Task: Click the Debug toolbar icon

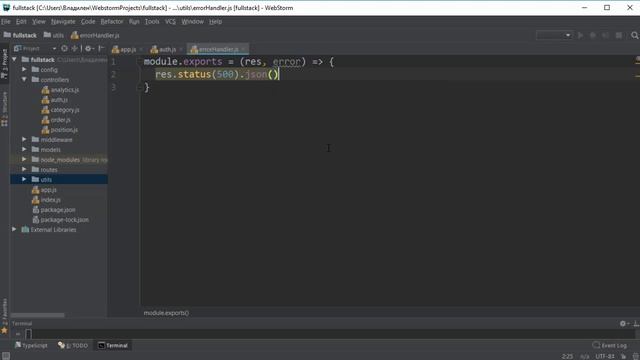Action: tap(593, 36)
